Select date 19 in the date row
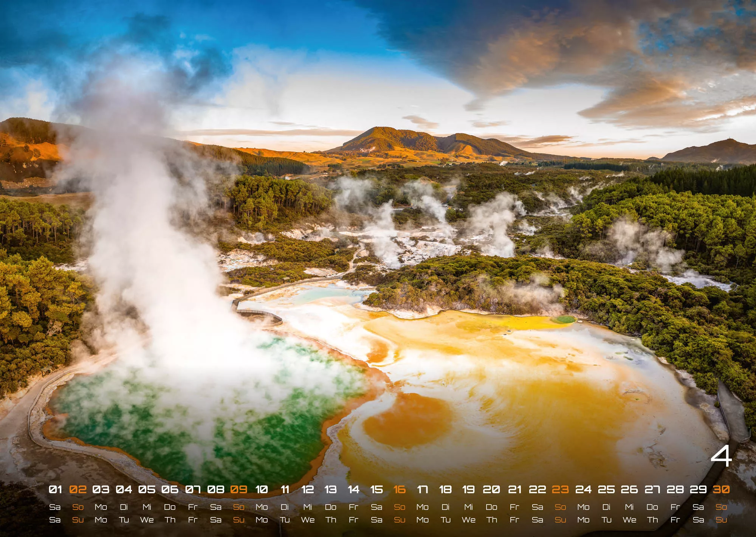This screenshot has height=537, width=756. (469, 490)
